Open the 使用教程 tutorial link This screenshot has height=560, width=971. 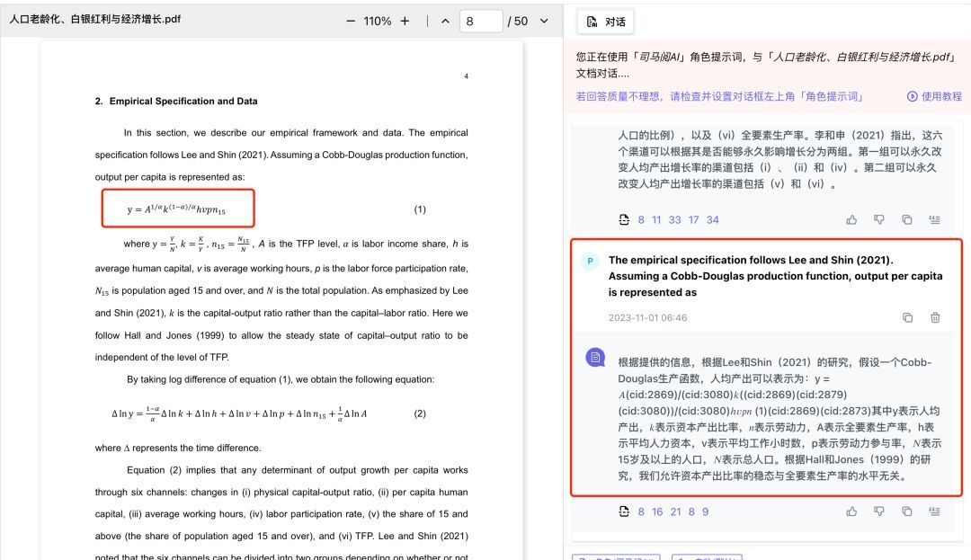coord(934,96)
